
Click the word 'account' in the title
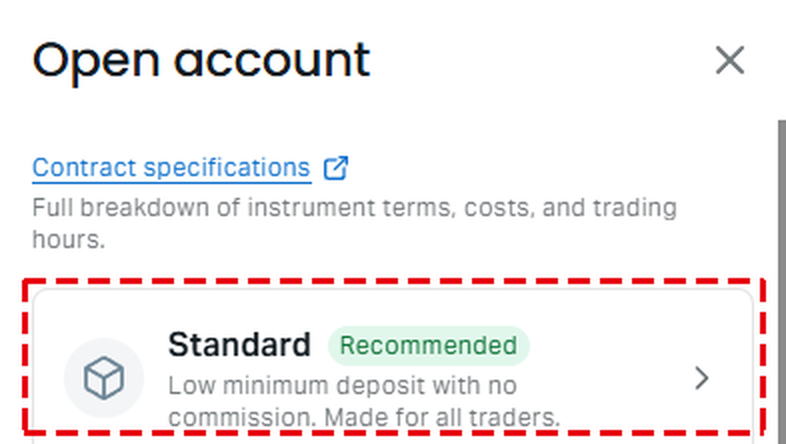coord(272,61)
